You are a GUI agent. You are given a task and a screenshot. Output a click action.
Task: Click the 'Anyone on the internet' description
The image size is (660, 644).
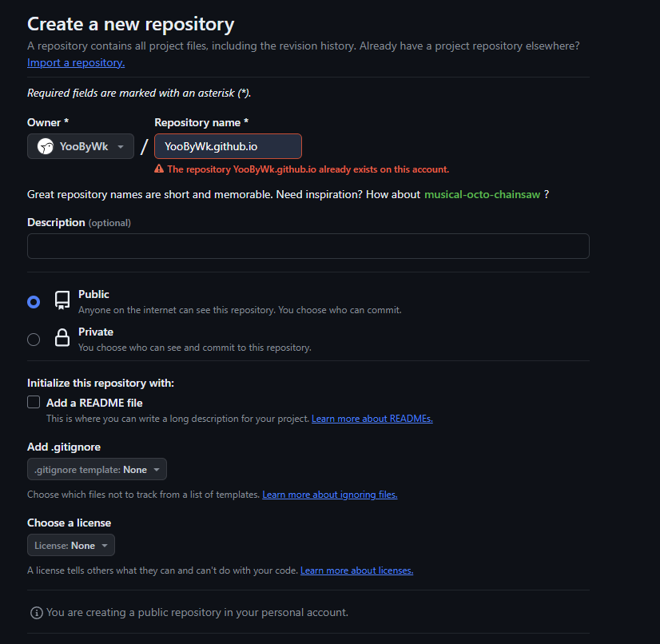pyautogui.click(x=240, y=310)
